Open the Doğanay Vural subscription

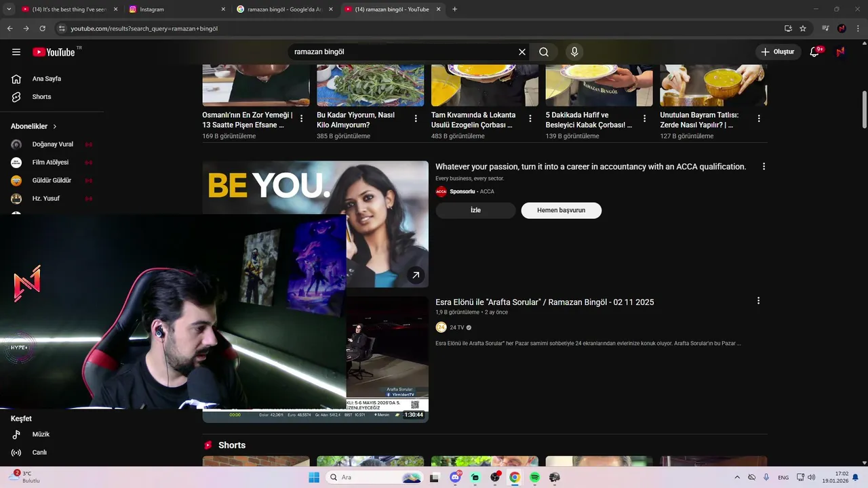tap(52, 144)
